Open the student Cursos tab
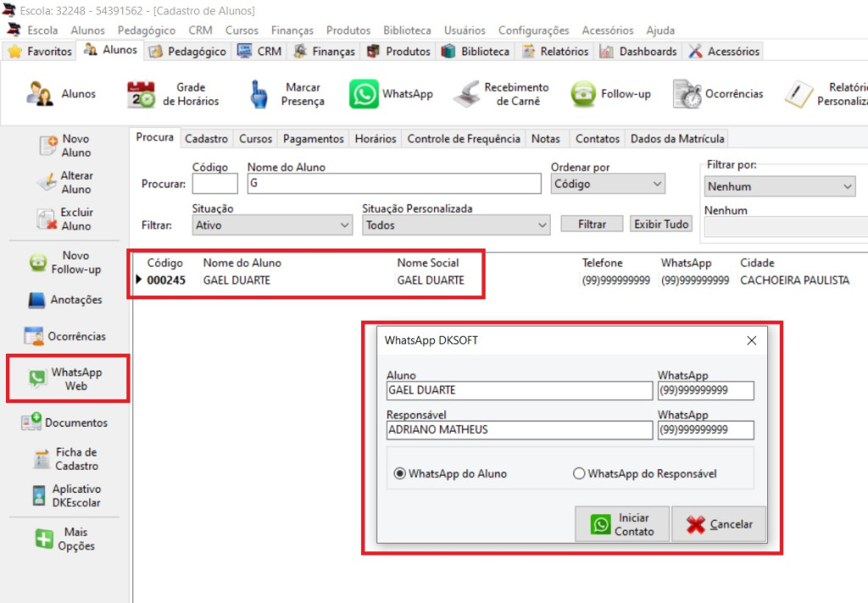Image resolution: width=868 pixels, height=603 pixels. click(255, 139)
